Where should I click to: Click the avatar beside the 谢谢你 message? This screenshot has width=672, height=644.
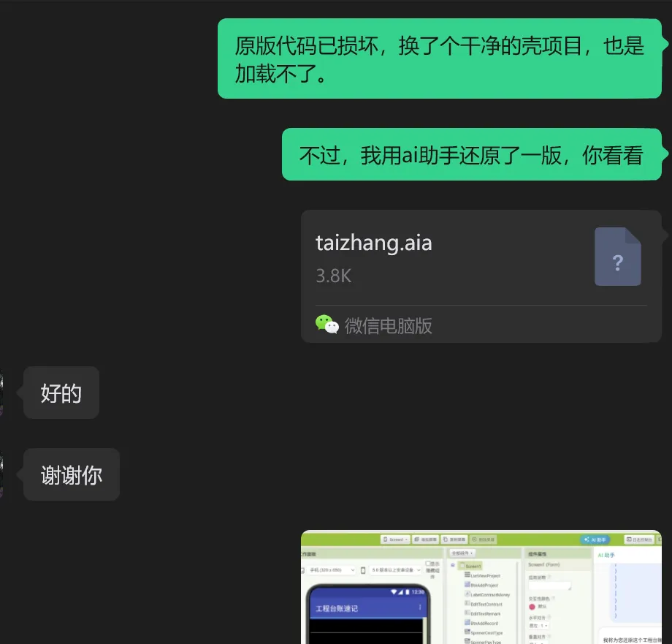[1, 474]
